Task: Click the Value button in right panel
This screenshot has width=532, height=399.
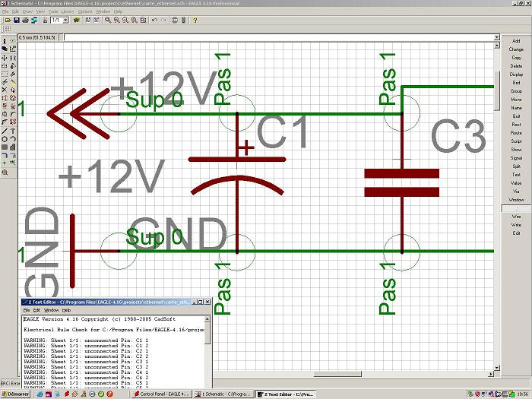Action: [x=516, y=183]
